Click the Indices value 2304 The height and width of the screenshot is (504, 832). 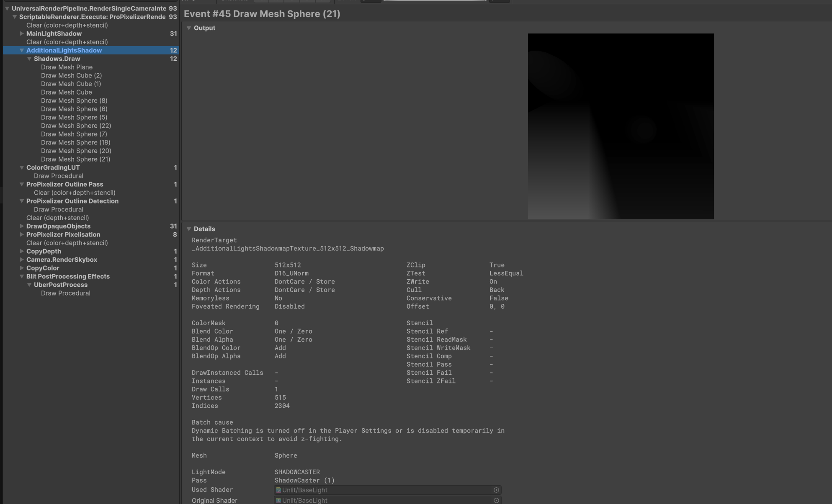[x=282, y=406]
